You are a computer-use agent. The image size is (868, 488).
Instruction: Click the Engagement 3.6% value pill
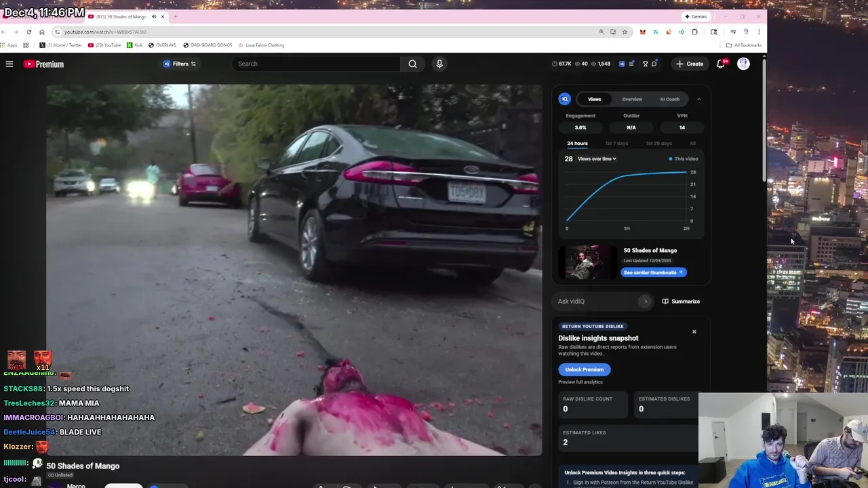pyautogui.click(x=580, y=127)
